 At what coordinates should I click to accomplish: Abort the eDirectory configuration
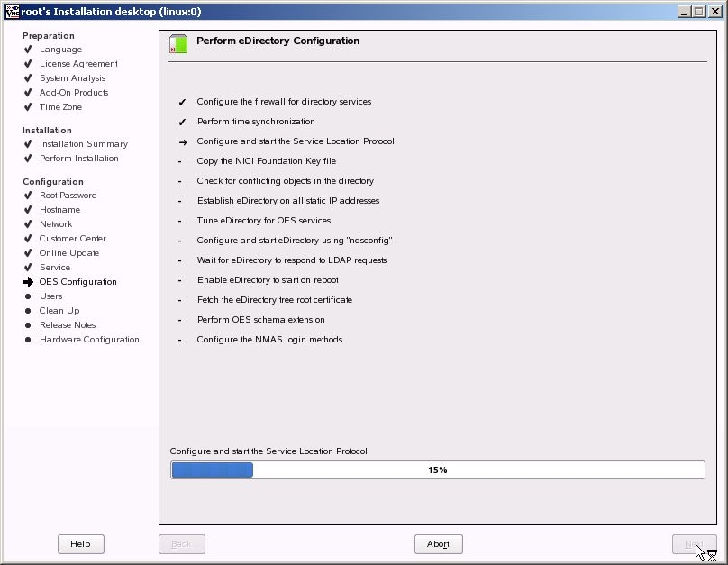[438, 544]
